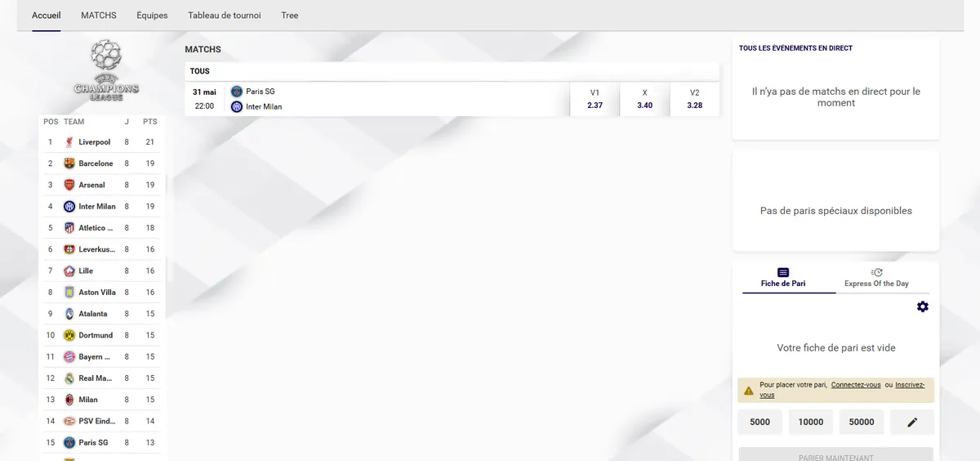The width and height of the screenshot is (980, 461).
Task: Click the PTS column header
Action: click(x=150, y=122)
